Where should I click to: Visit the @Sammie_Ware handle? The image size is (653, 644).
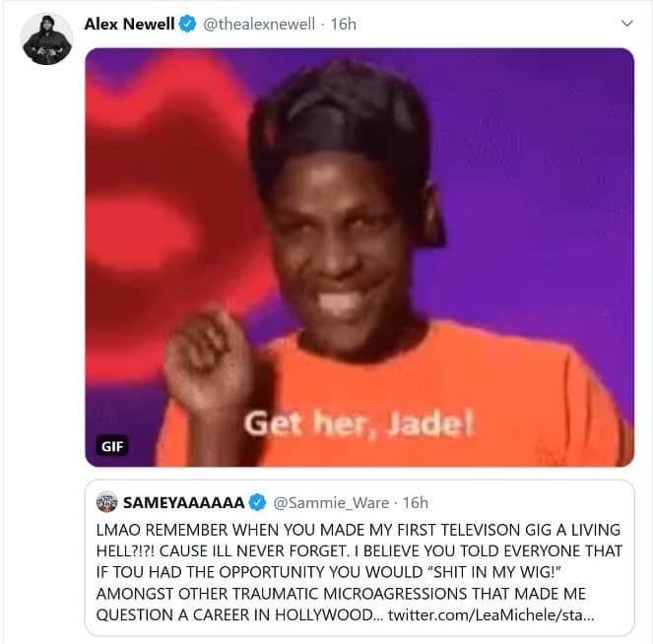[331, 503]
